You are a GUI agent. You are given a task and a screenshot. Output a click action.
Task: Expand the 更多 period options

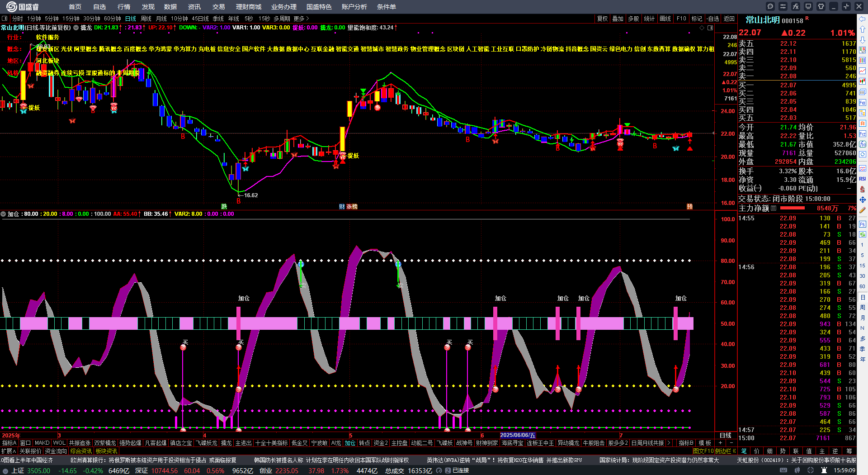pos(301,19)
